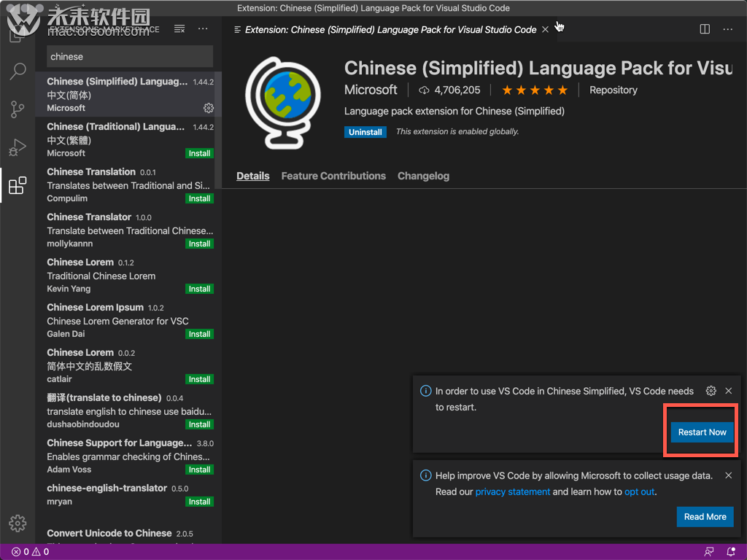The width and height of the screenshot is (747, 560).
Task: Open the privacy statement link
Action: (513, 492)
